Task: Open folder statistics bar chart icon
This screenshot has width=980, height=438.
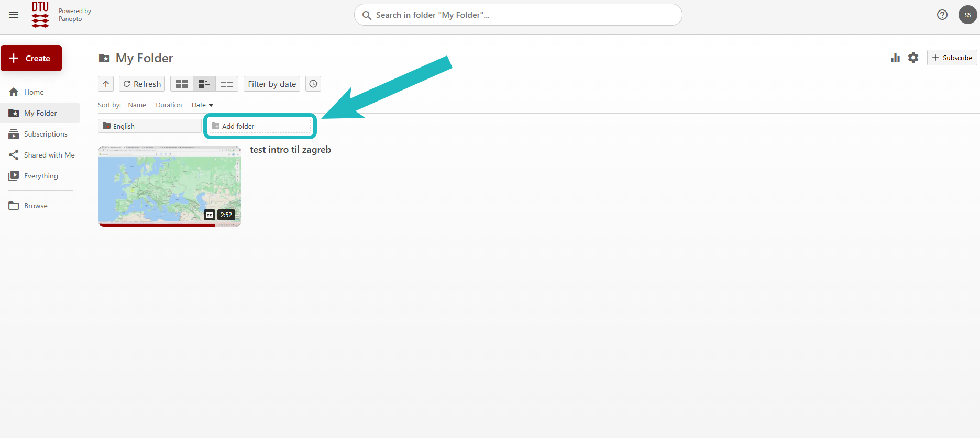Action: [895, 58]
